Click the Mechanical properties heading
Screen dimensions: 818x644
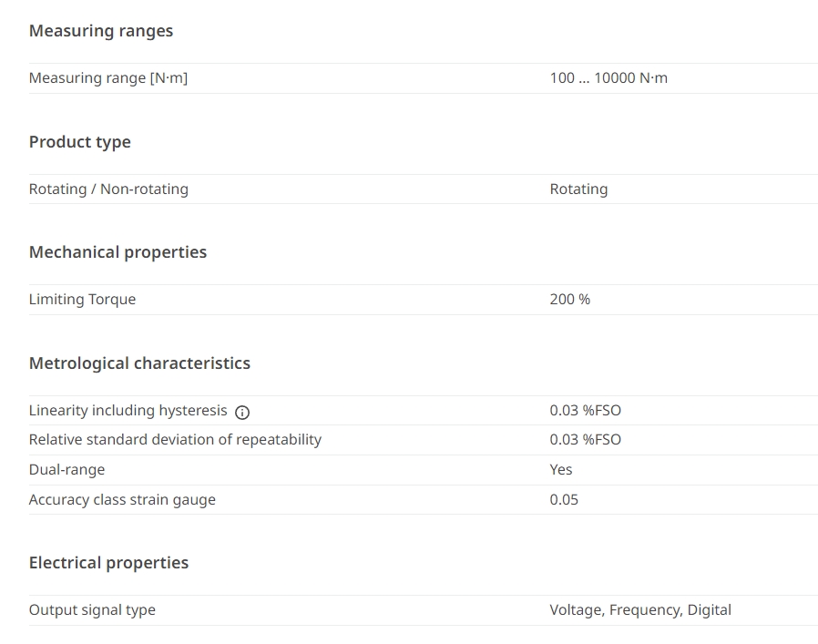pos(118,252)
